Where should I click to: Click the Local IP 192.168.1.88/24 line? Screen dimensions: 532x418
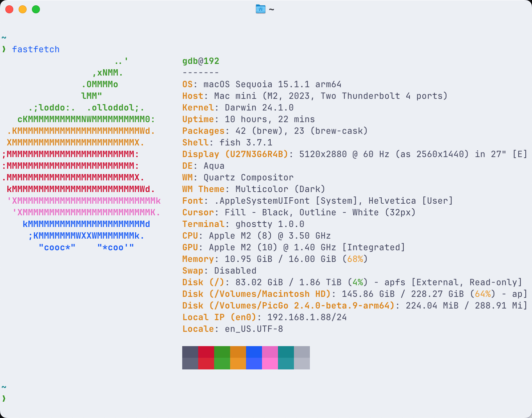coord(265,317)
